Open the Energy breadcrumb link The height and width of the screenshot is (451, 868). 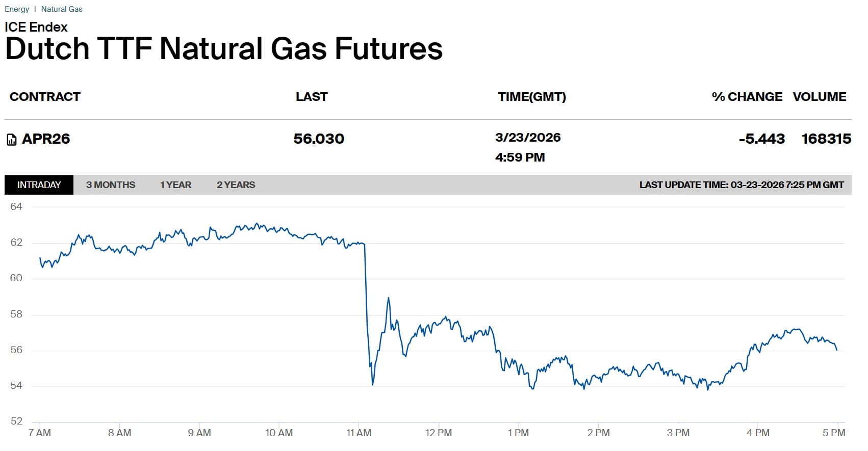17,9
